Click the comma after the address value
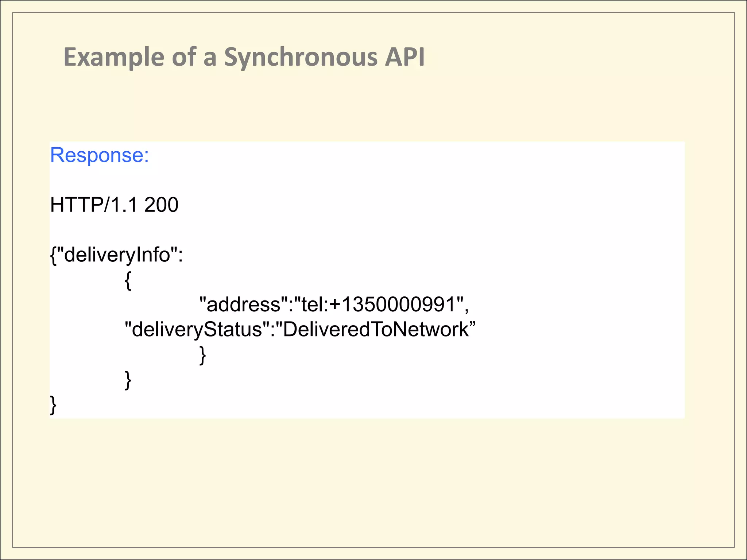 tap(467, 308)
